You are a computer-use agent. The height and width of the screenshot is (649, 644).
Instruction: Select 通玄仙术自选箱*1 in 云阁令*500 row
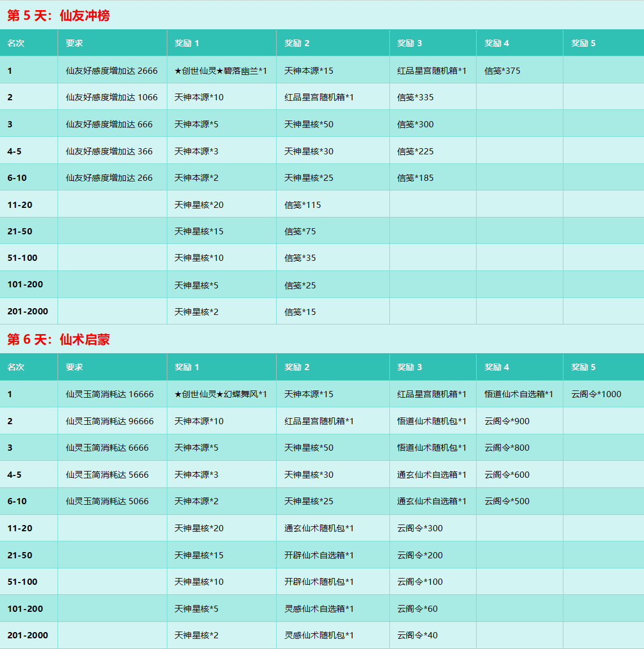[x=432, y=501]
